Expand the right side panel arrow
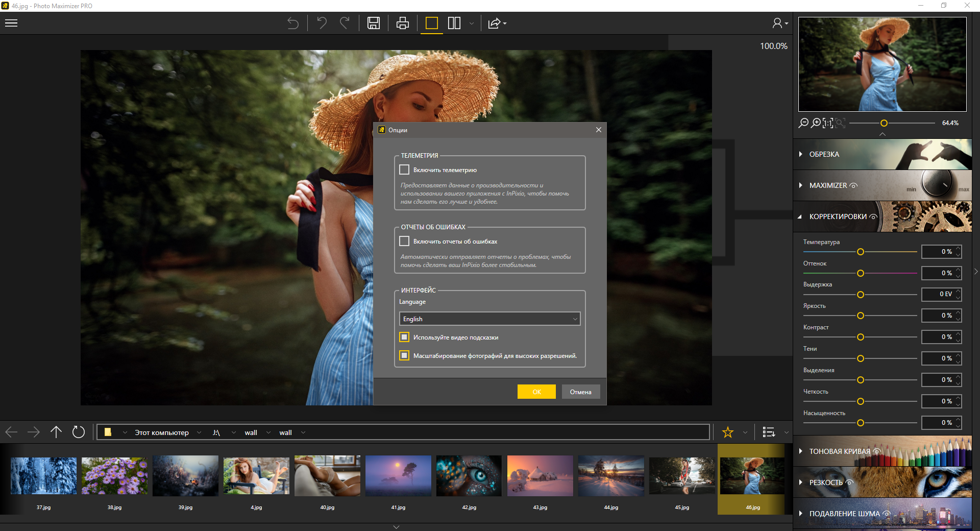 pyautogui.click(x=976, y=272)
